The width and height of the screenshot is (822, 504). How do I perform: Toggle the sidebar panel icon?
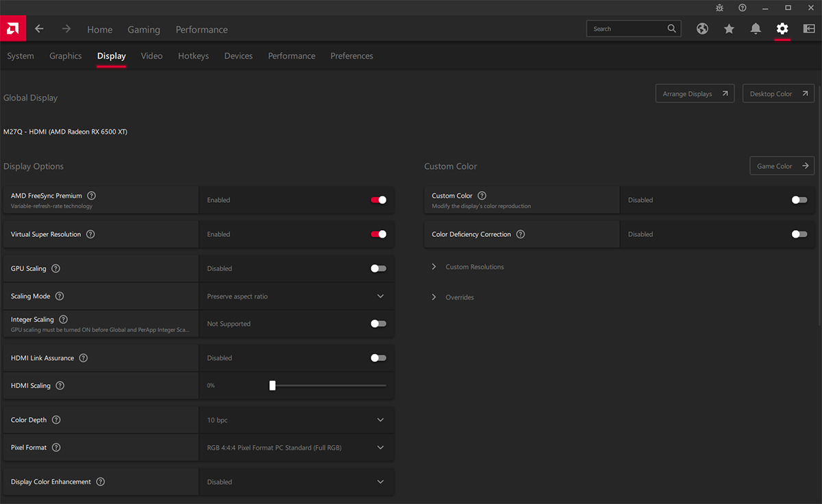pyautogui.click(x=809, y=29)
